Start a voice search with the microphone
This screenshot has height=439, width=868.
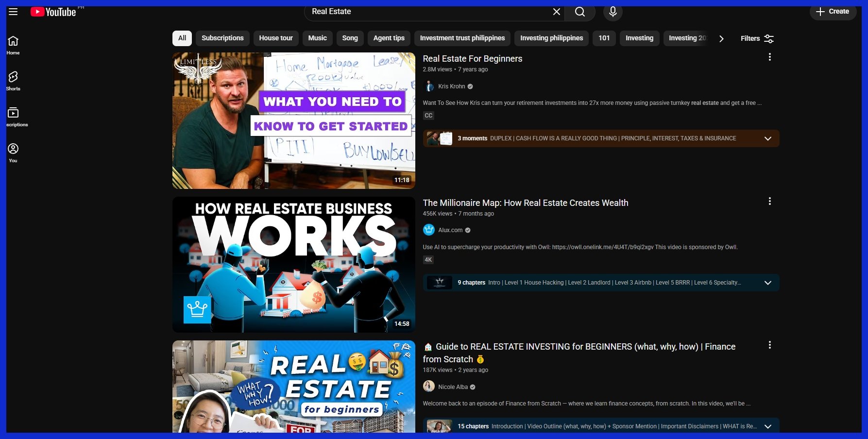click(612, 13)
